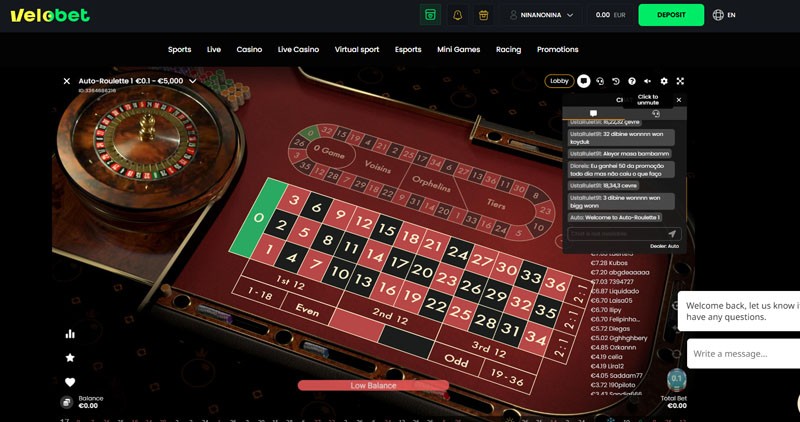The width and height of the screenshot is (800, 422).
Task: Open the EN language selector
Action: click(724, 15)
